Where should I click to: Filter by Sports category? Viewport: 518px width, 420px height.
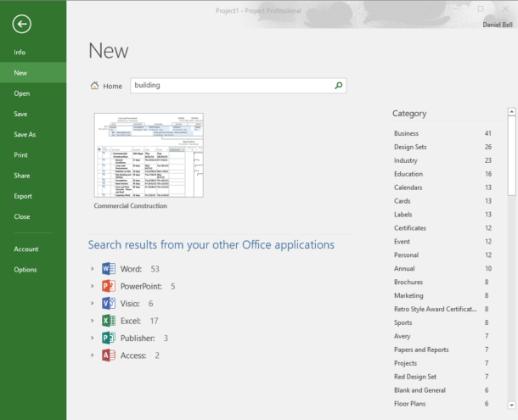coord(442,322)
